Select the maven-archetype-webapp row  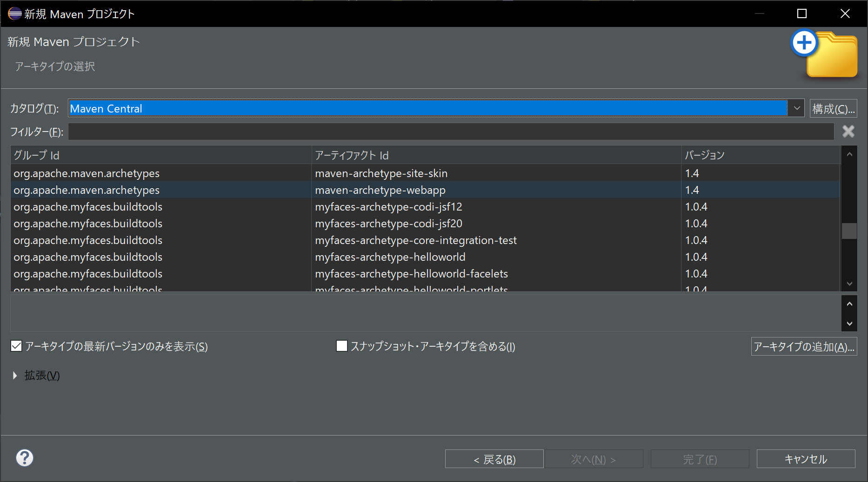tap(425, 190)
